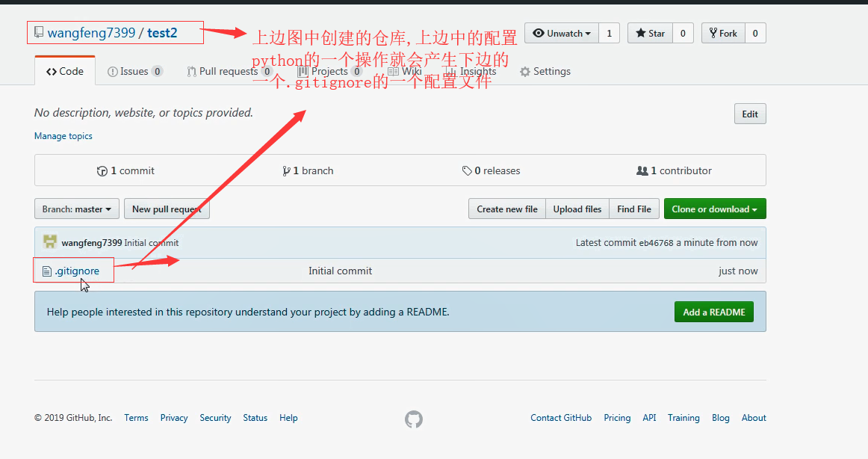Click the commit history clock icon
Viewport: 868px width, 459px height.
pyautogui.click(x=102, y=171)
